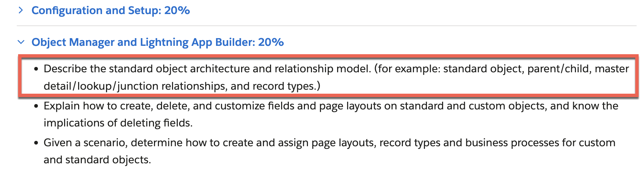Click the 'and standard objects.' line

pos(97,160)
